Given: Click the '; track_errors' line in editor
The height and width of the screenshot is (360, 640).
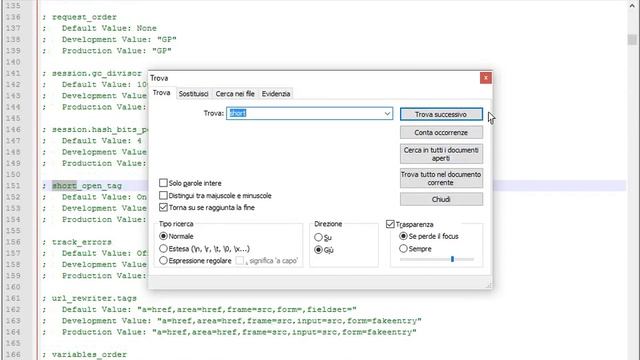Looking at the screenshot, I should [77, 242].
